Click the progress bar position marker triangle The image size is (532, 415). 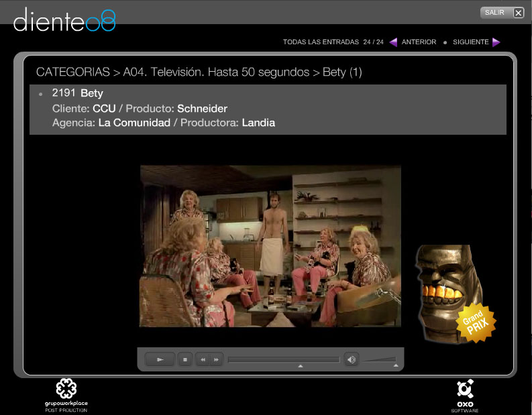coord(301,366)
